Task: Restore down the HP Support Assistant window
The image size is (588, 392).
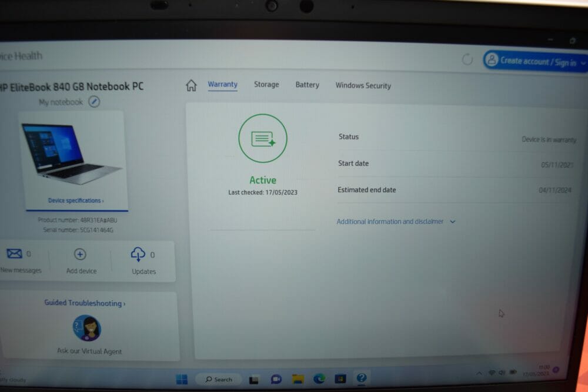Action: point(573,41)
